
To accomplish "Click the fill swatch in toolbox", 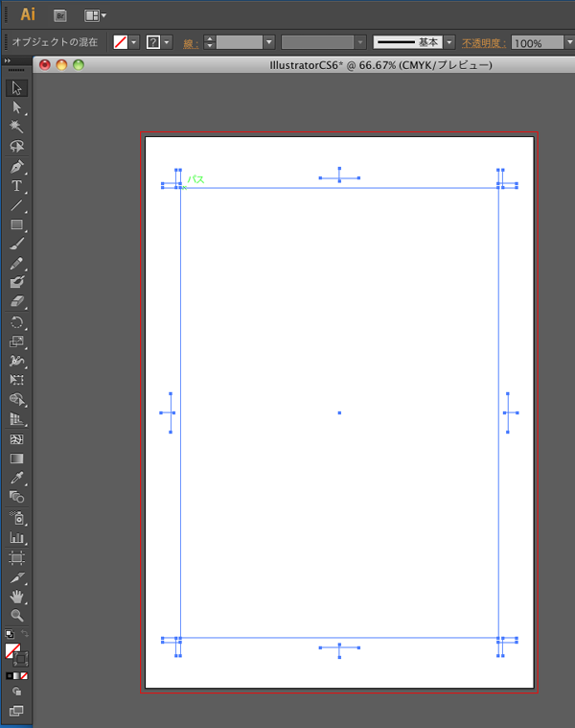I will (12, 651).
